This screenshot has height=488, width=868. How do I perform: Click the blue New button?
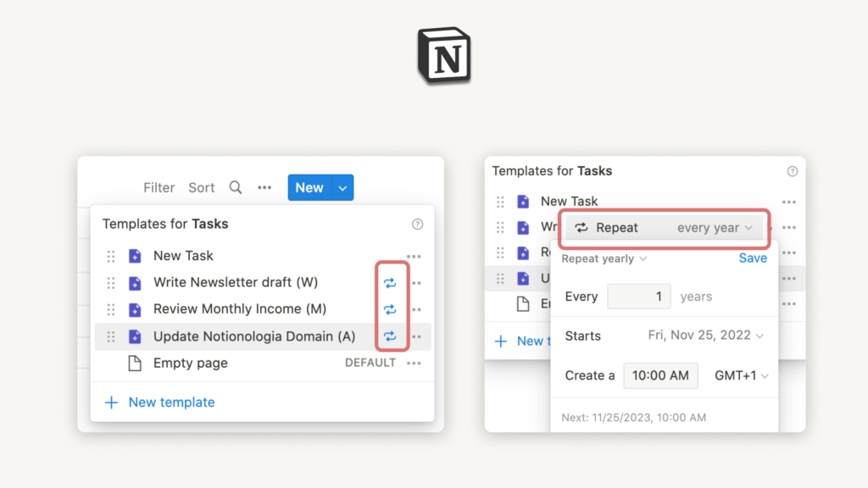[309, 187]
